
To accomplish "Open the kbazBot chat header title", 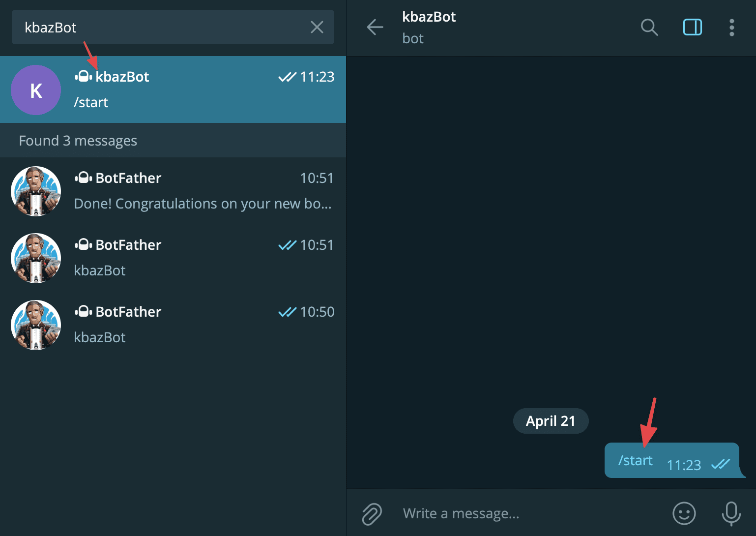I will (x=429, y=17).
